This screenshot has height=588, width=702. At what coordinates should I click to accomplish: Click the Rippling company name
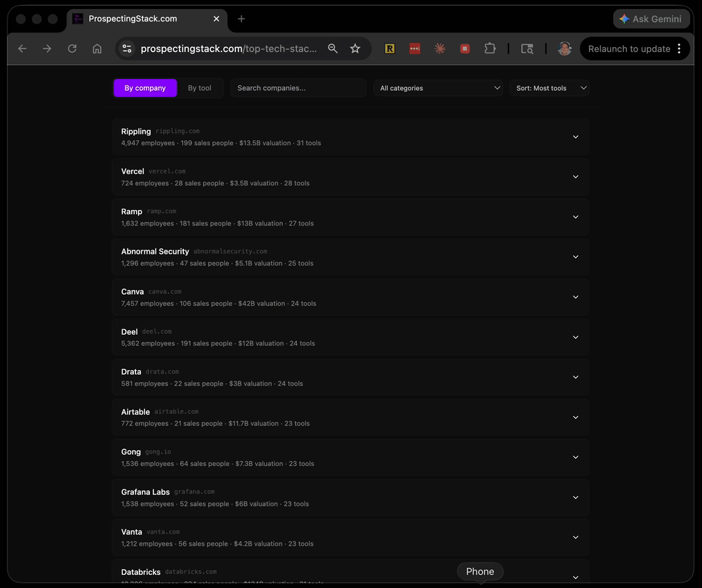click(136, 132)
